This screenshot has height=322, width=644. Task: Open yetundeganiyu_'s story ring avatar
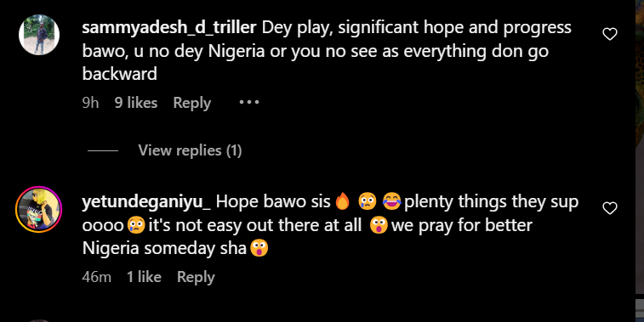[x=38, y=209]
